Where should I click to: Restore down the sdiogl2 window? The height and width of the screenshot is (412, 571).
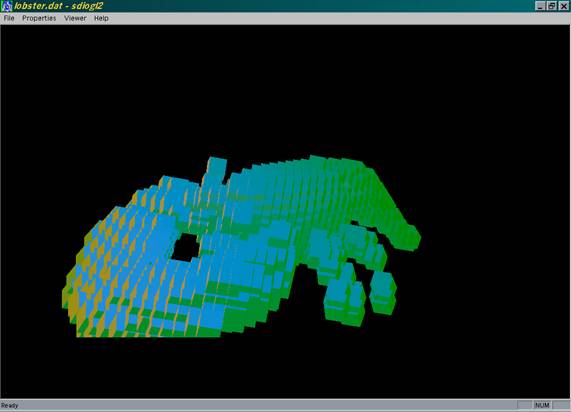pos(552,6)
